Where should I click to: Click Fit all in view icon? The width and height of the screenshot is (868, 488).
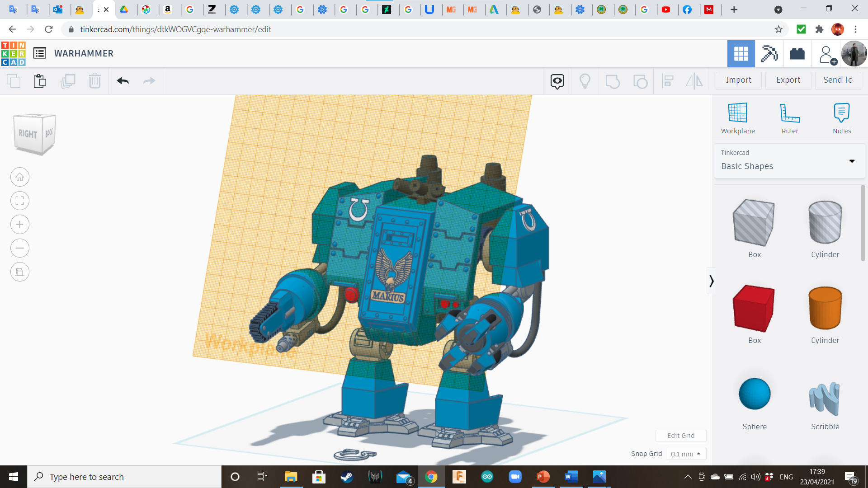20,201
